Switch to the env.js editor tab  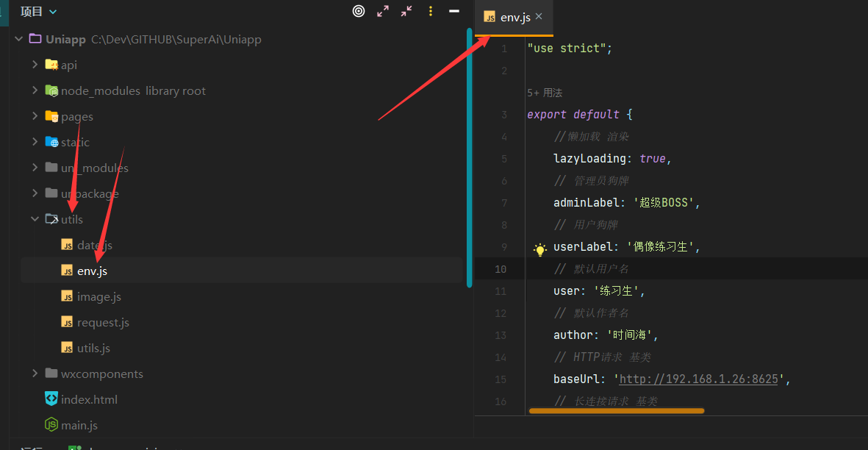tap(514, 17)
